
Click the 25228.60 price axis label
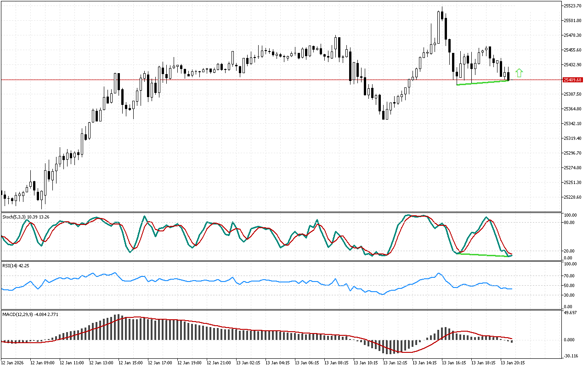pos(572,197)
